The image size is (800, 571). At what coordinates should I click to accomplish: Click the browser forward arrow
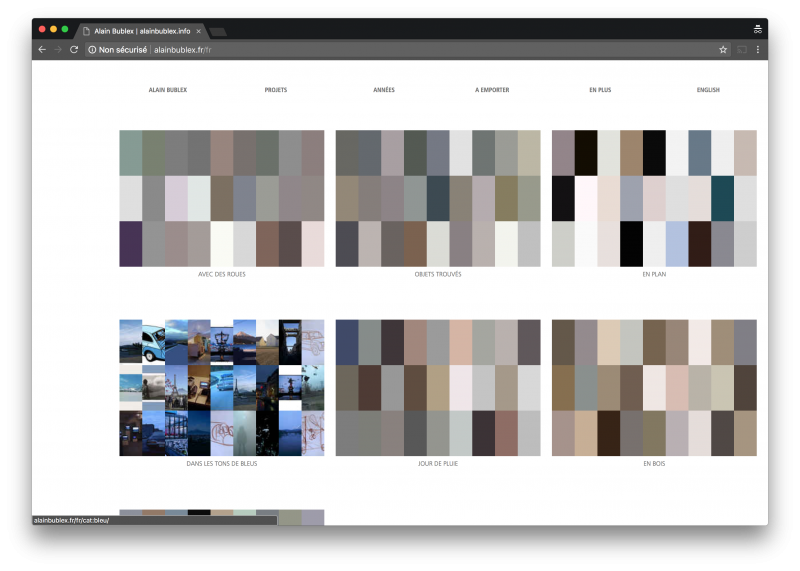[58, 49]
